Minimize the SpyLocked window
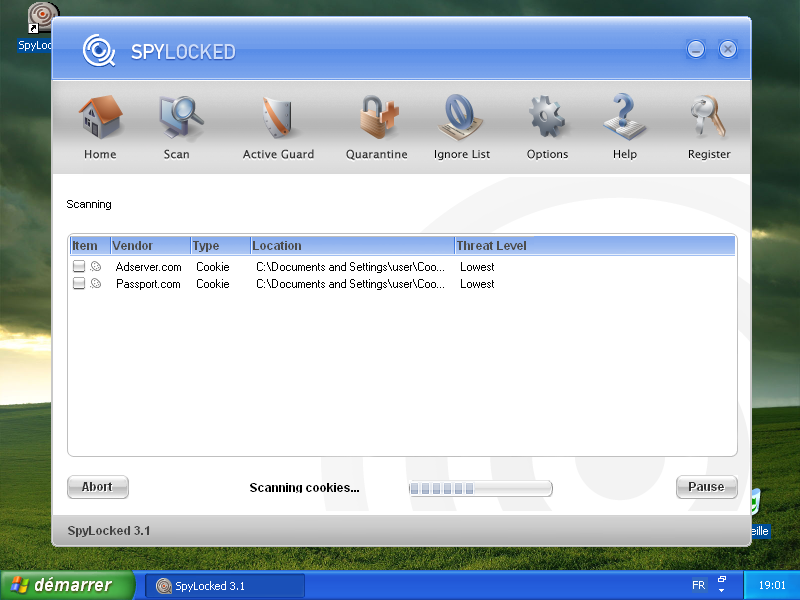Image resolution: width=800 pixels, height=600 pixels. pos(696,49)
